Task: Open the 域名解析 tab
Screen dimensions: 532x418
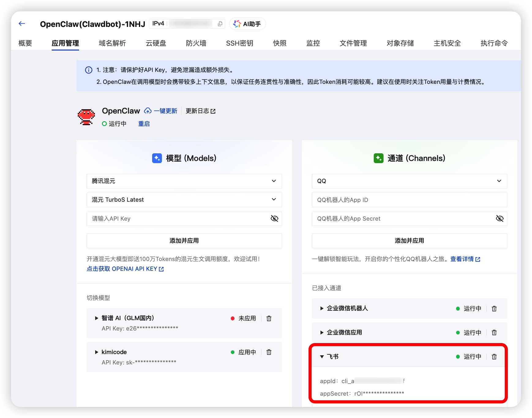Action: (112, 43)
